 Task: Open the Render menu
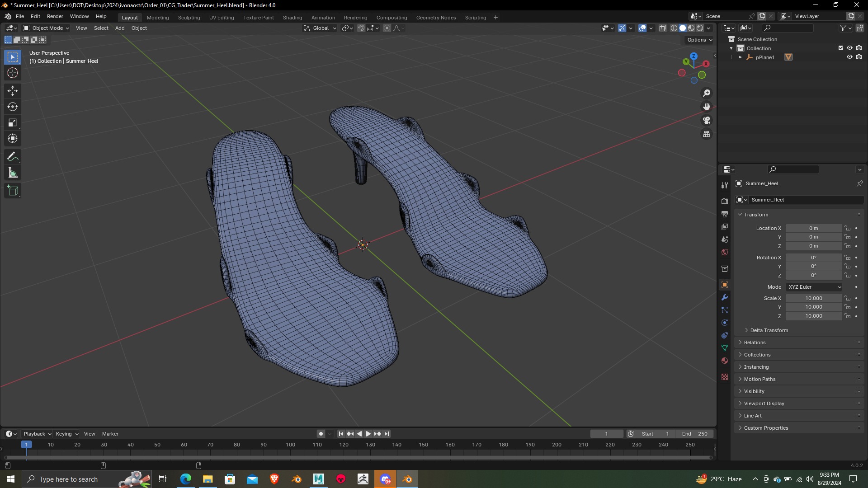(x=55, y=16)
